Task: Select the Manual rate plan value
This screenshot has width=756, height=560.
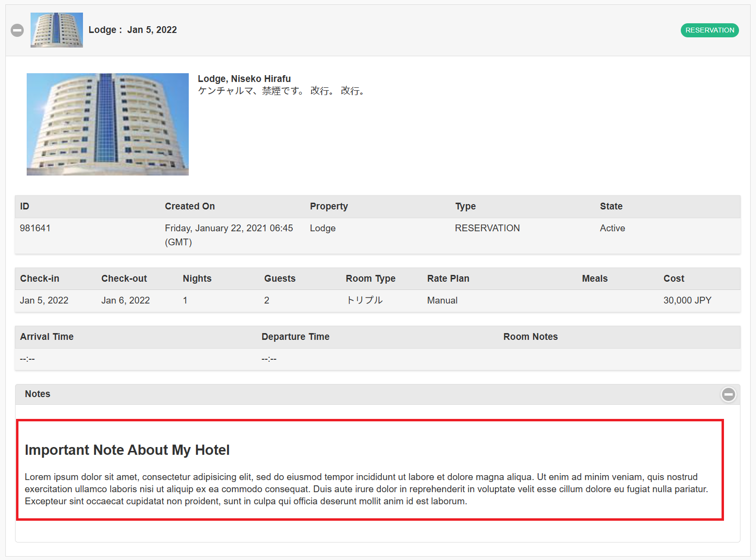Action: (x=443, y=301)
